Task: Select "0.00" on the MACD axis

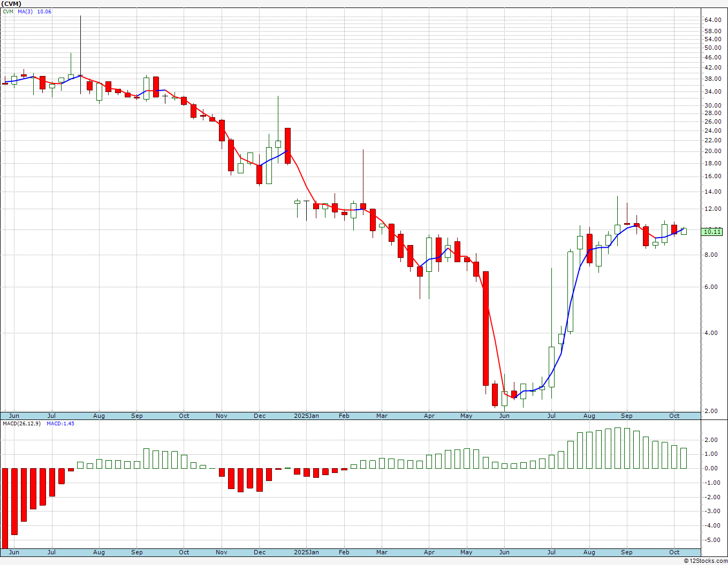Action: [711, 468]
